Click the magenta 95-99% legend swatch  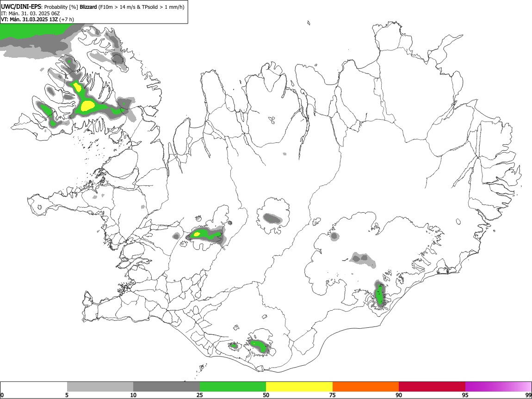(498, 387)
